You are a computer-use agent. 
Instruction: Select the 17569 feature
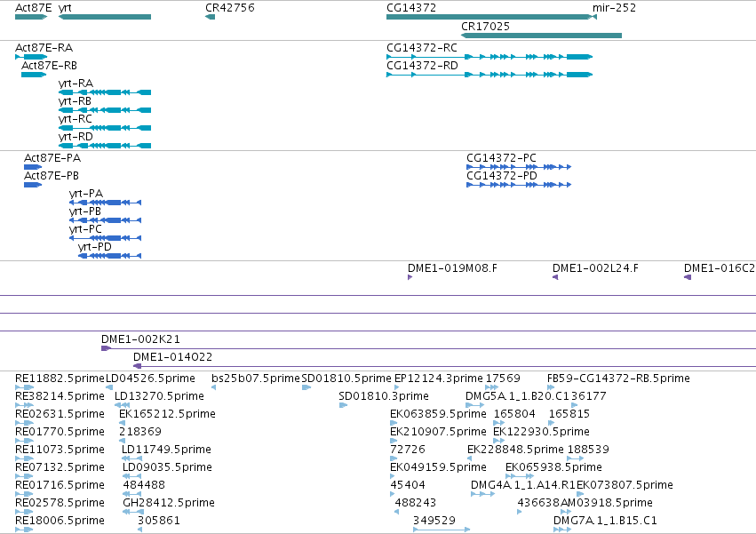coord(491,387)
